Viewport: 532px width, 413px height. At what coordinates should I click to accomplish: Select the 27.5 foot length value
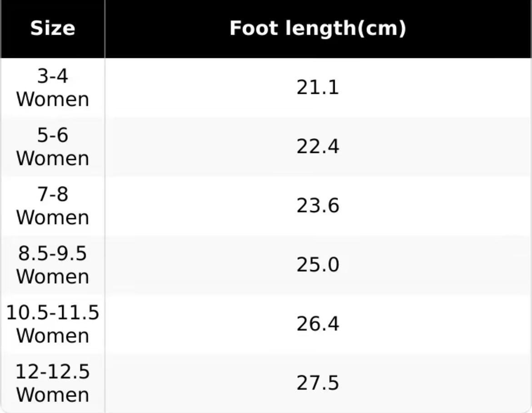(317, 383)
